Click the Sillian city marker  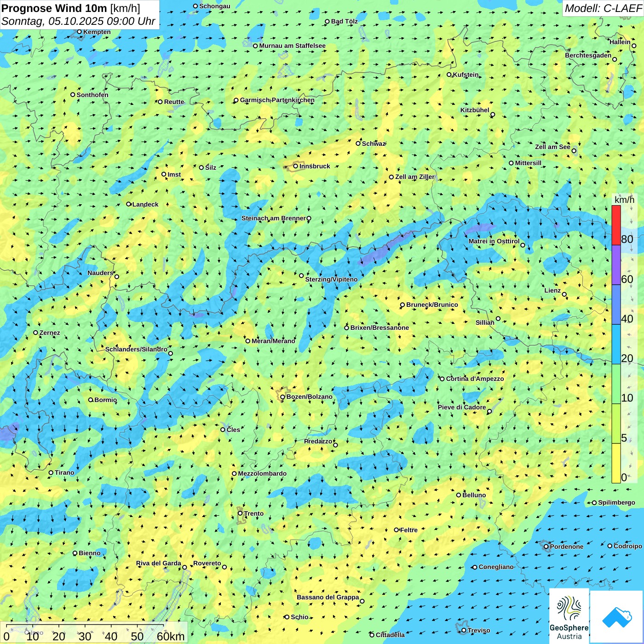tap(498, 318)
